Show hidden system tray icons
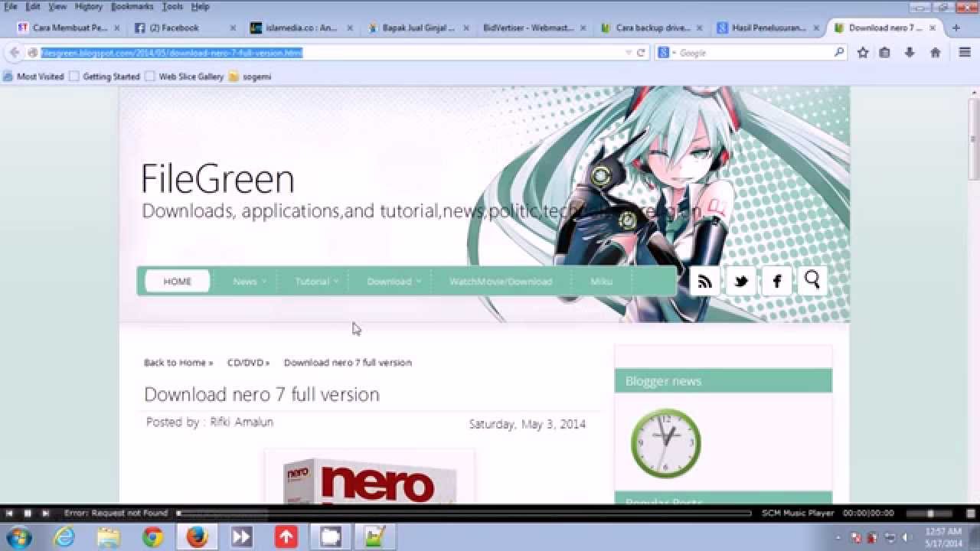Viewport: 980px width, 551px height. (x=838, y=538)
